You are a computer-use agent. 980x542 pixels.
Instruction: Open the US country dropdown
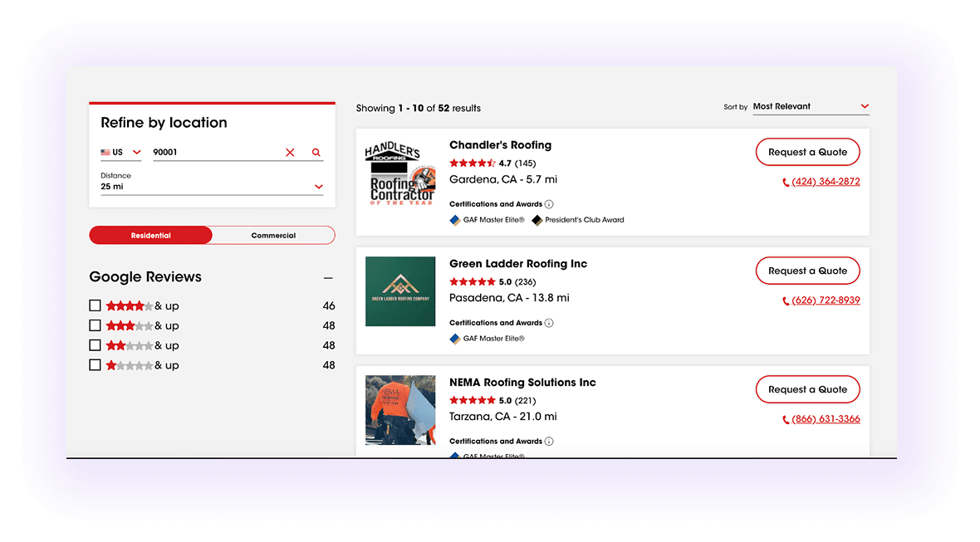121,153
